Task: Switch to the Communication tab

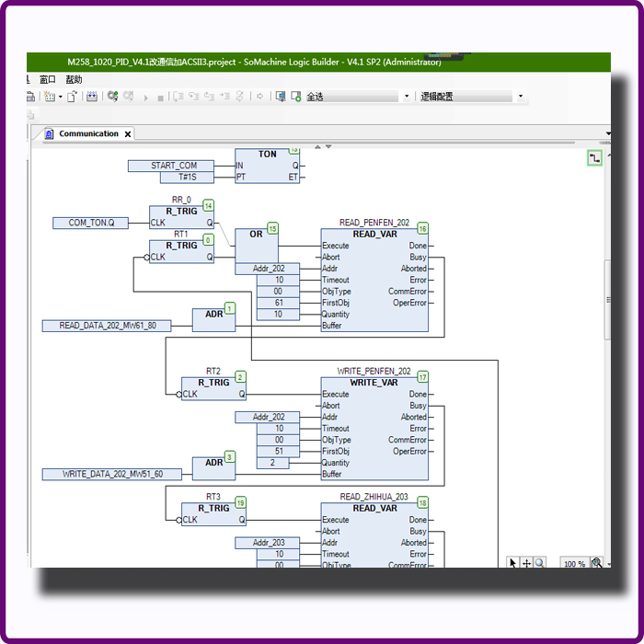Action: coord(87,134)
